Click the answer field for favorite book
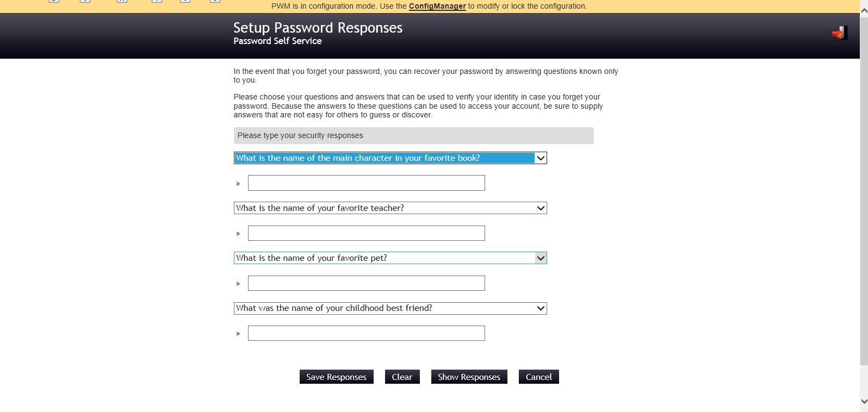 366,183
